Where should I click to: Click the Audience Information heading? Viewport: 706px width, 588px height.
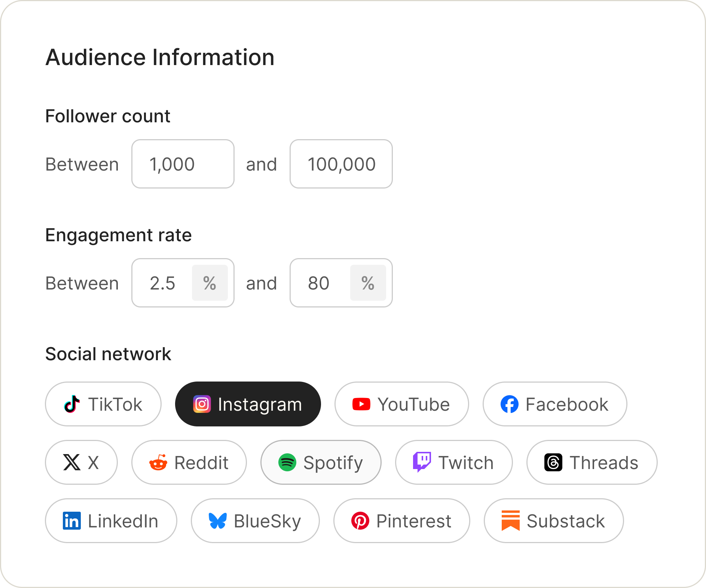[x=160, y=57]
